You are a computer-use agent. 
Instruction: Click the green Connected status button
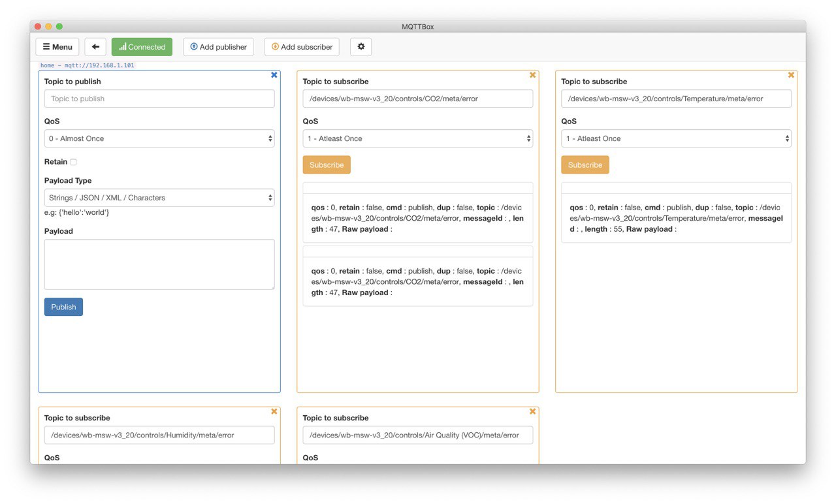click(142, 47)
